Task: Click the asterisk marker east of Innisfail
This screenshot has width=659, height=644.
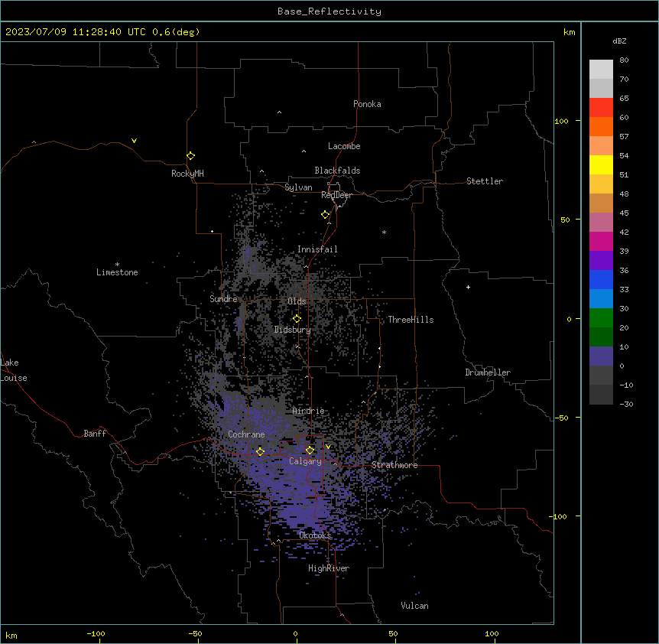Action: click(384, 232)
